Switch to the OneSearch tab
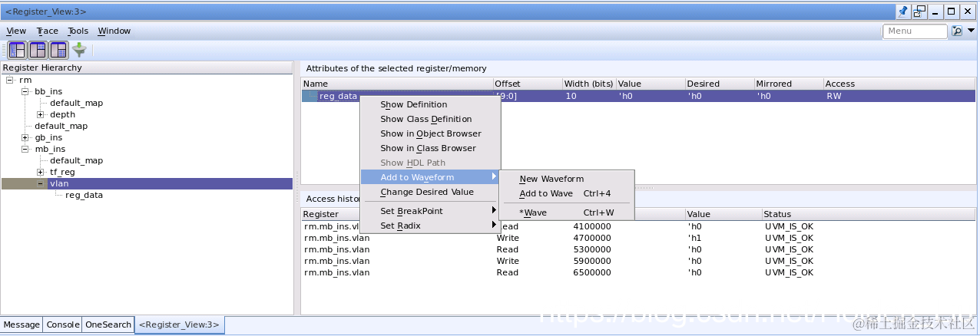This screenshot has width=980, height=336. pos(108,324)
